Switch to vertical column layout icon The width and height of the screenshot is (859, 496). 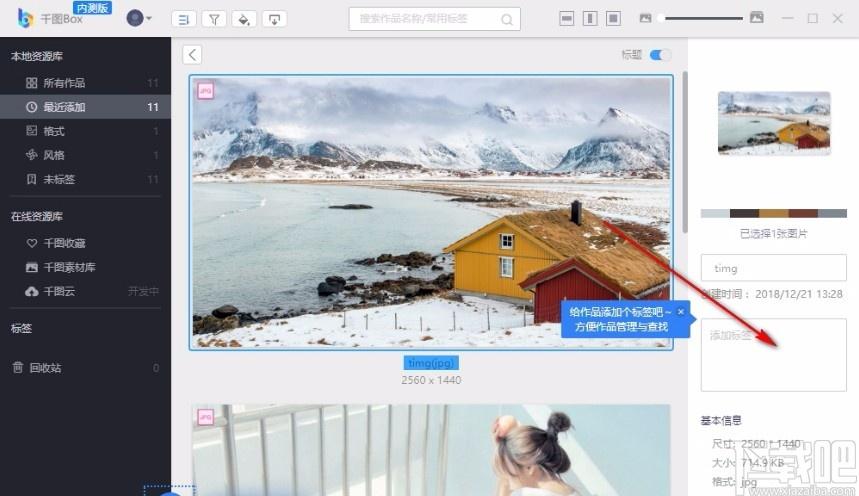(590, 19)
